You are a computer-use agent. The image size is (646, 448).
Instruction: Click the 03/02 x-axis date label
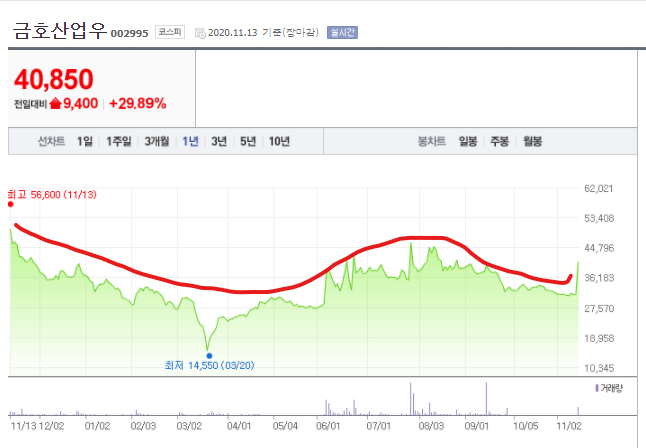click(189, 426)
